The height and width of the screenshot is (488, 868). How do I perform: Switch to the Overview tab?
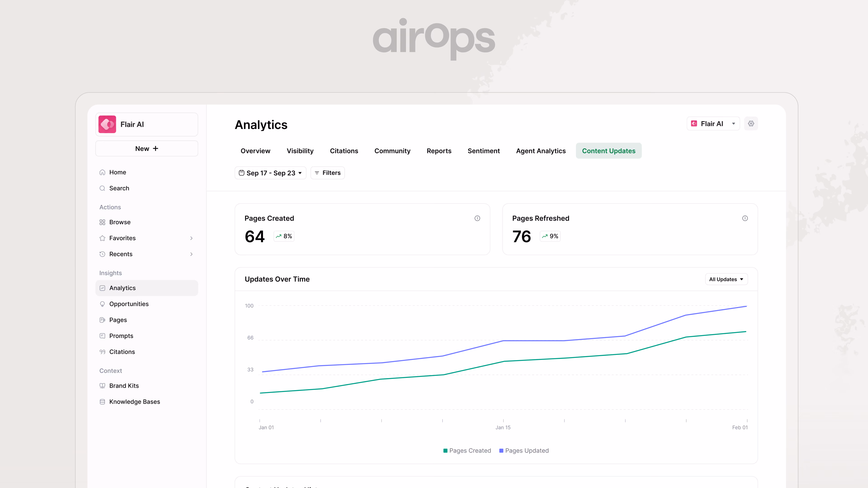(255, 151)
